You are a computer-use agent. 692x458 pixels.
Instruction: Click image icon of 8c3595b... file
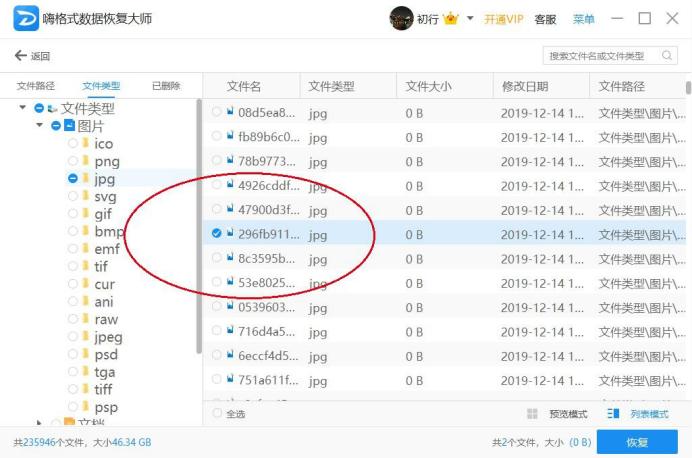pos(230,257)
